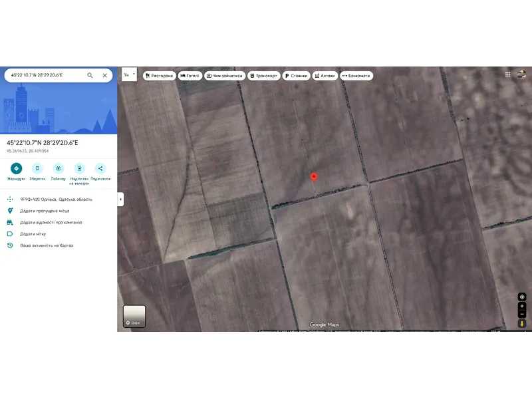Screen dimensions: 532x399
Task: Click the search magnifier icon
Action: click(x=90, y=75)
